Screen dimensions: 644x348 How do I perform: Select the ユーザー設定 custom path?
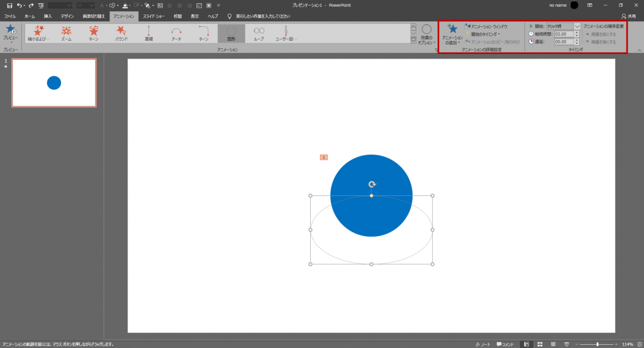coord(286,33)
